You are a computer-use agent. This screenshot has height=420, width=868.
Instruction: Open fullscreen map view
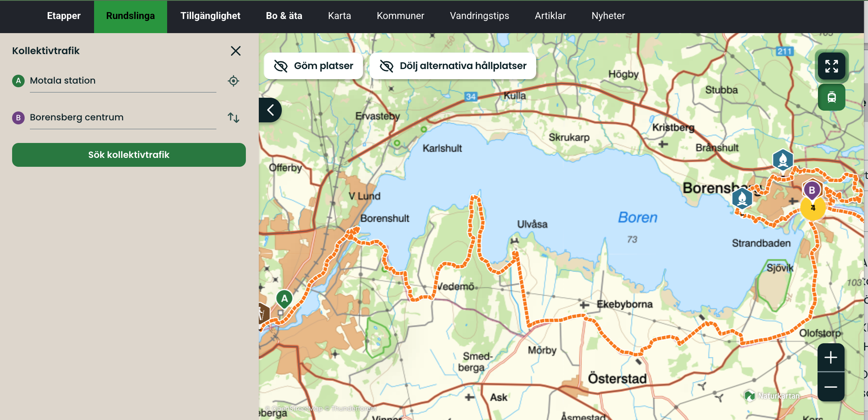pos(831,66)
